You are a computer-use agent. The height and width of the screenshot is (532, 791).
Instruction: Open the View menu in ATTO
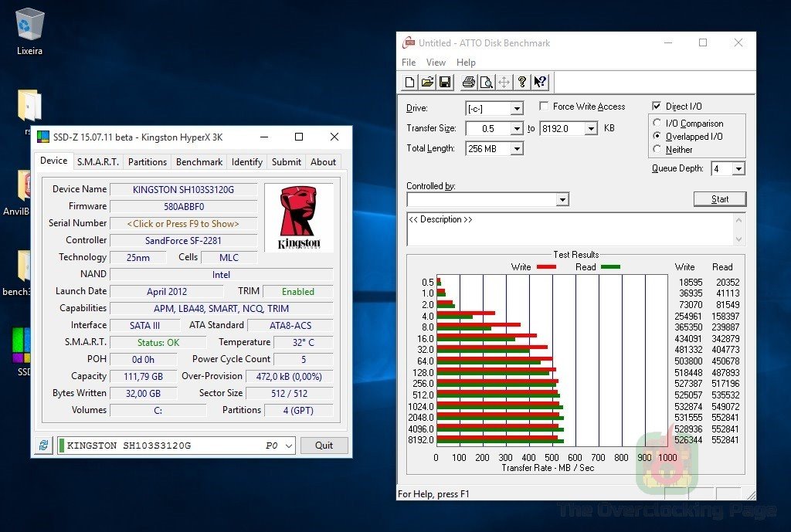(436, 63)
